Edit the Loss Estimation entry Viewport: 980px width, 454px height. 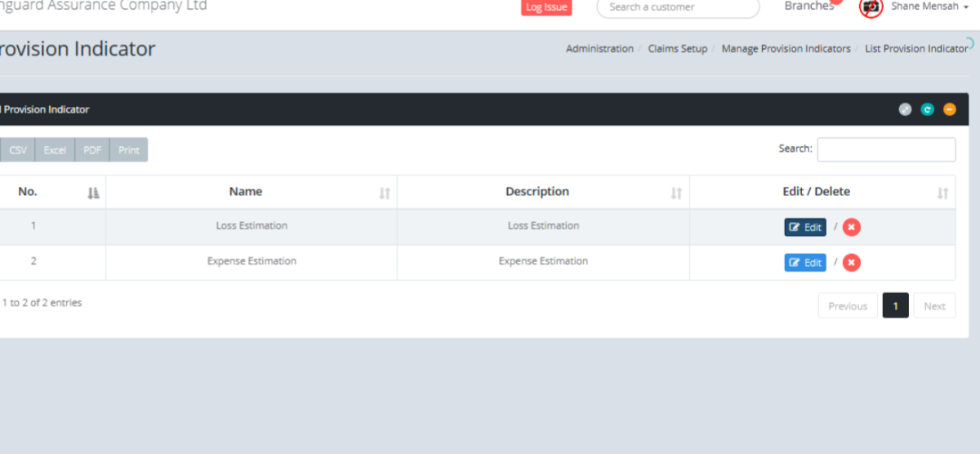click(x=805, y=227)
